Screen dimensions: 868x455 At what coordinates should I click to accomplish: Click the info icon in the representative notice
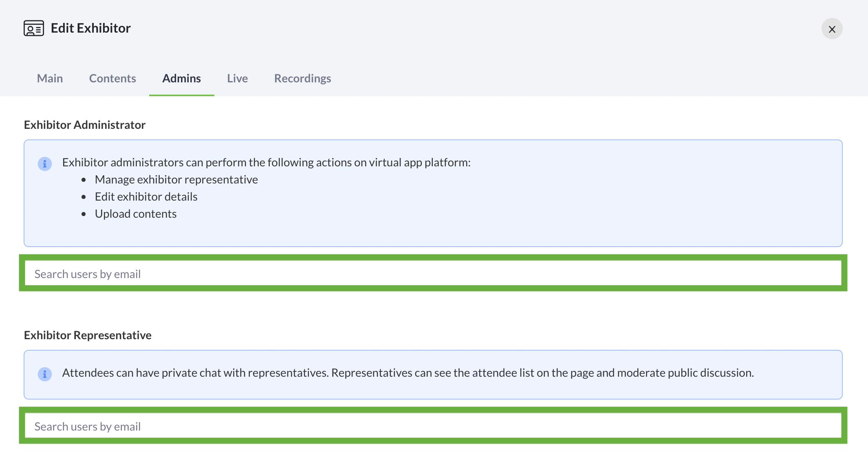45,374
